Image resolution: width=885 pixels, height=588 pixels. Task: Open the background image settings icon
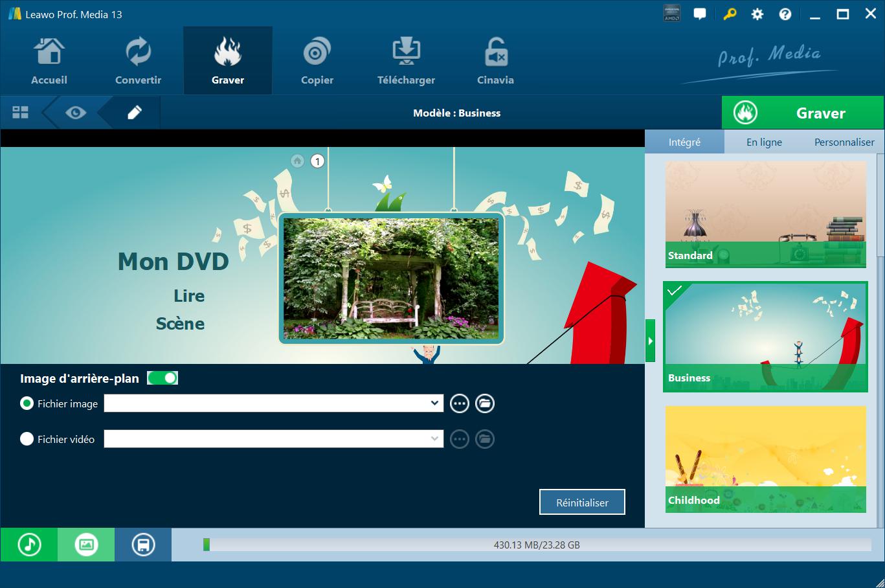[86, 545]
